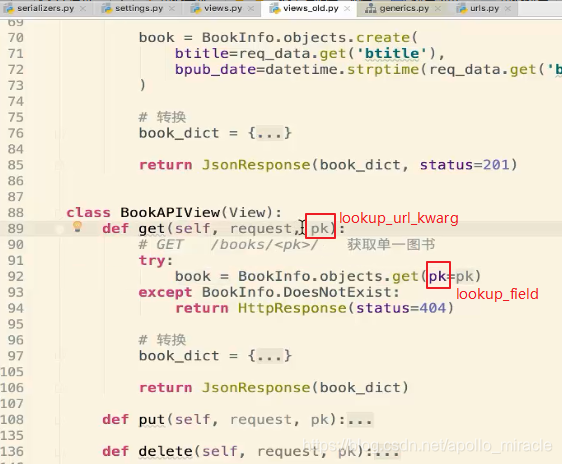Click line number 88 in the gutter
This screenshot has height=464, width=562.
[15, 212]
